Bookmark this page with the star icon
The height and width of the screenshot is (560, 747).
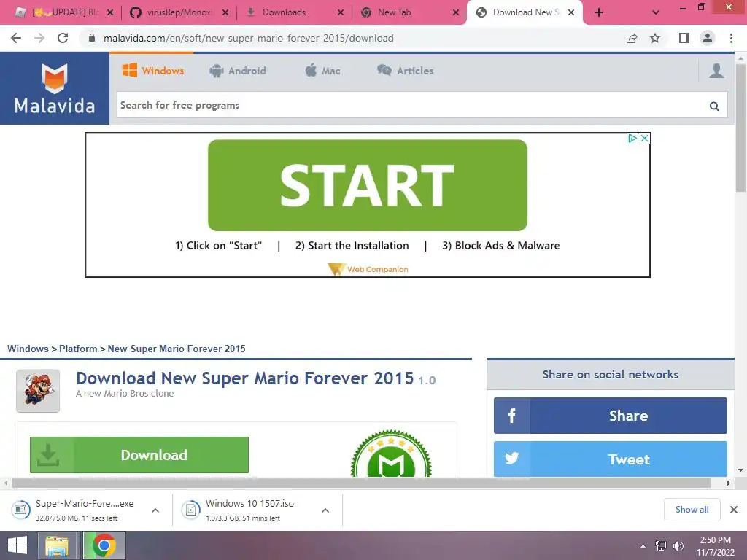coord(655,38)
